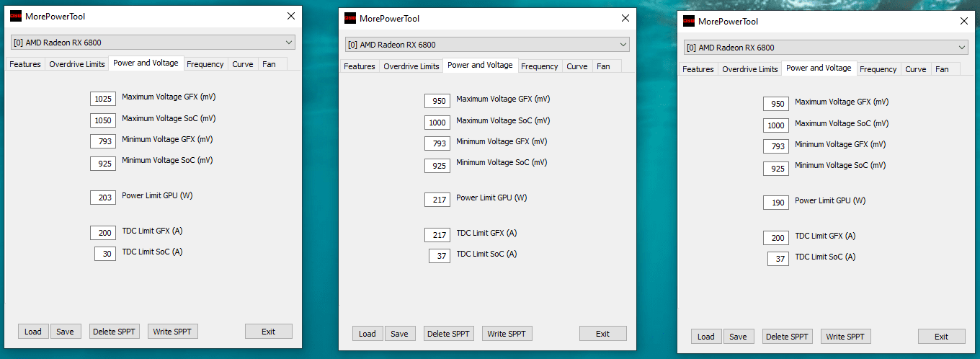Click TDC Limit SoC field in right window
Viewport: 980px width, 359px height.
778,259
